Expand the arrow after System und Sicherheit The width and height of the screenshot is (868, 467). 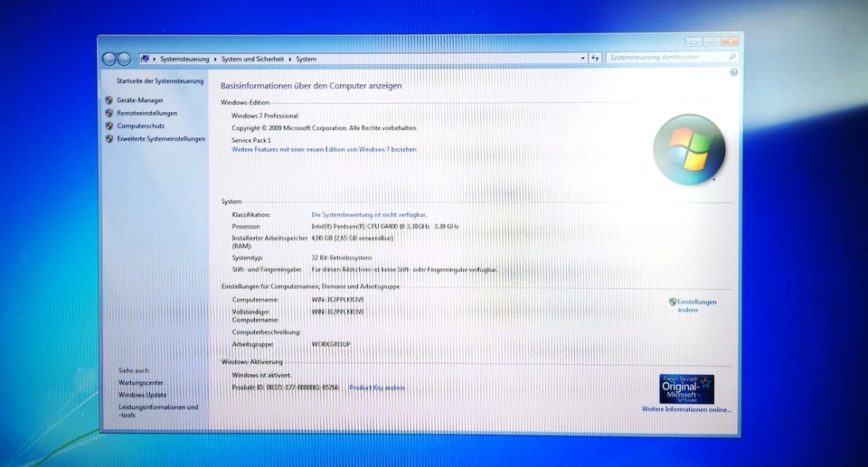[x=289, y=60]
